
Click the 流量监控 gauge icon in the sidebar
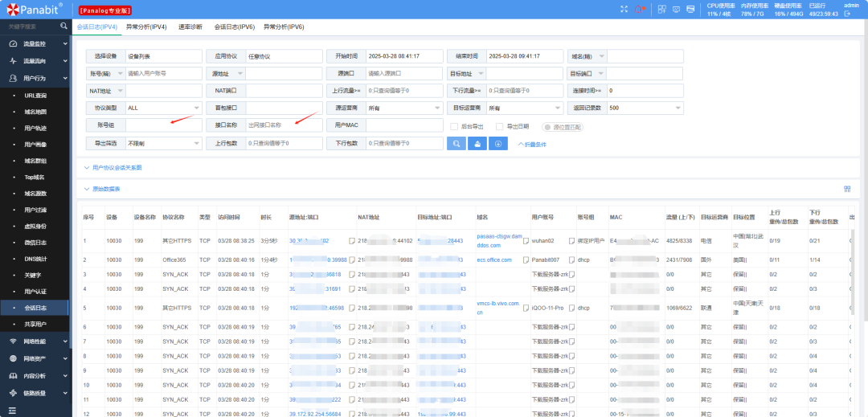[13, 43]
